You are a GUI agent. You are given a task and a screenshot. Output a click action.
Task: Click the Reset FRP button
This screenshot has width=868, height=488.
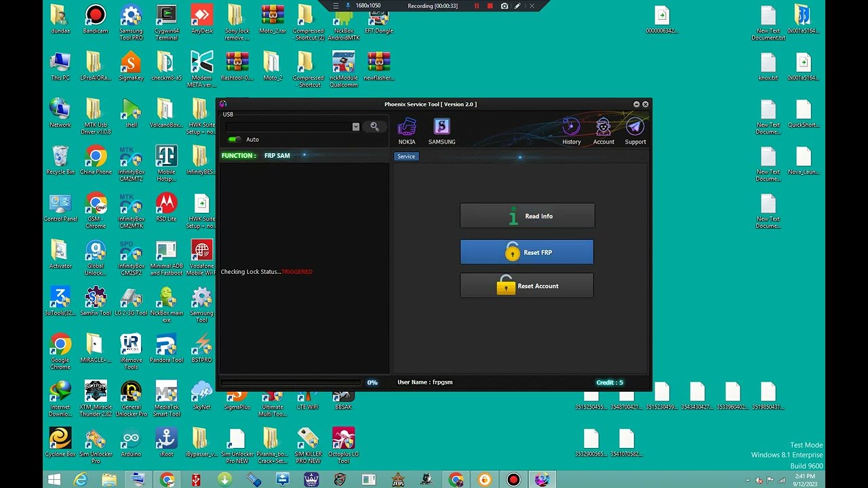(x=527, y=252)
